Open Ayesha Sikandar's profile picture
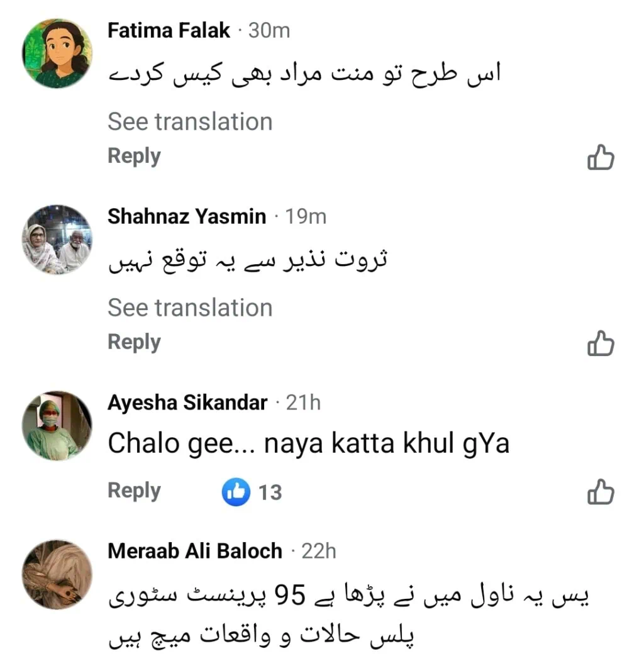 (x=57, y=425)
